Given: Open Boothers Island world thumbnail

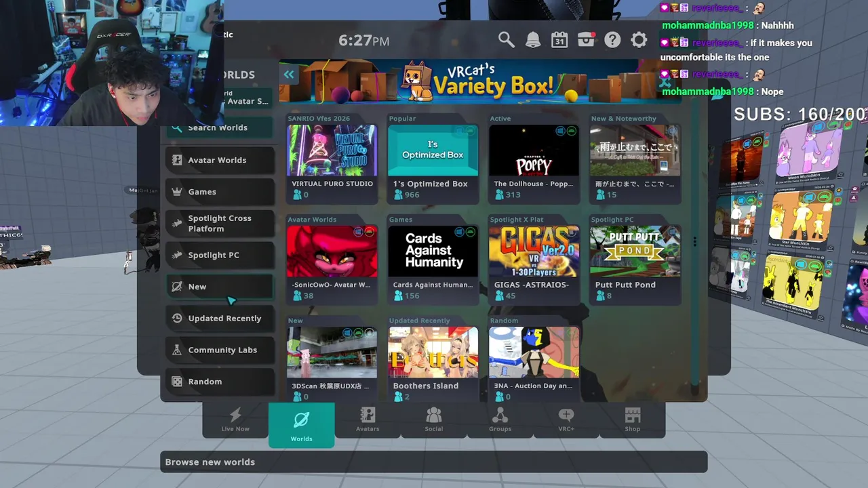Looking at the screenshot, I should (x=433, y=352).
